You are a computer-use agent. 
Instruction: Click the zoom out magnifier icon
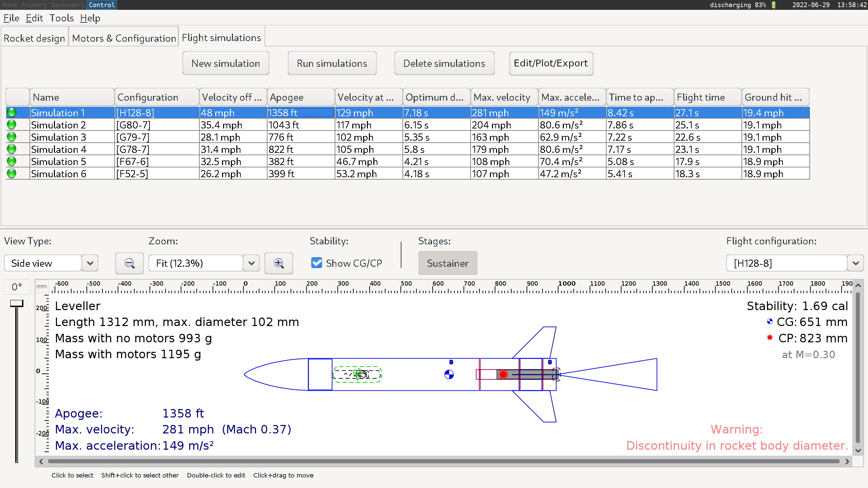click(x=129, y=263)
